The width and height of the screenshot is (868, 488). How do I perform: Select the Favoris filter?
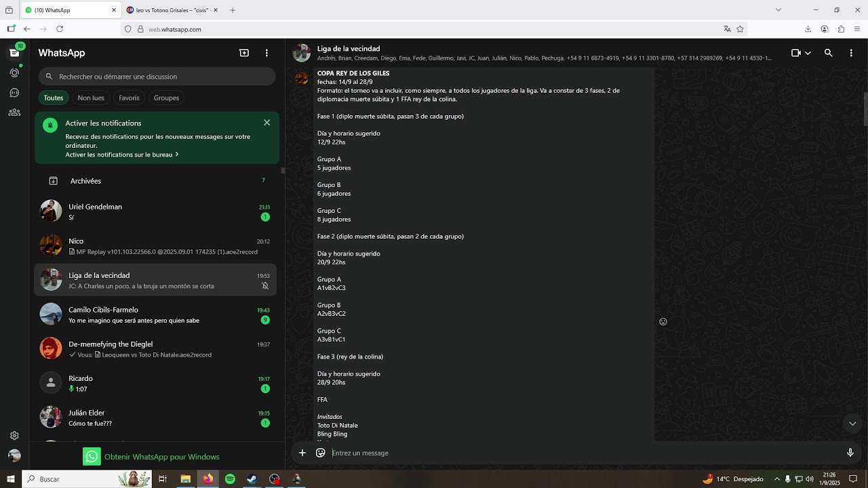point(129,98)
